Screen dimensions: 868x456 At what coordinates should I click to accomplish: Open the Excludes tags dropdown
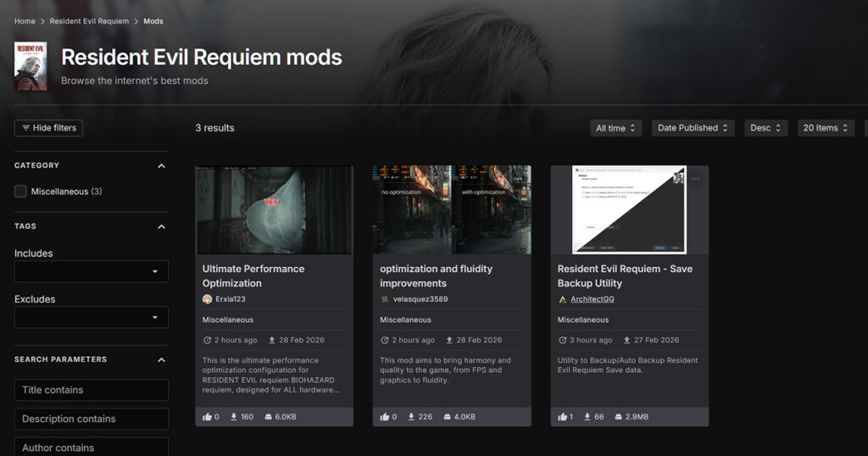tap(92, 318)
